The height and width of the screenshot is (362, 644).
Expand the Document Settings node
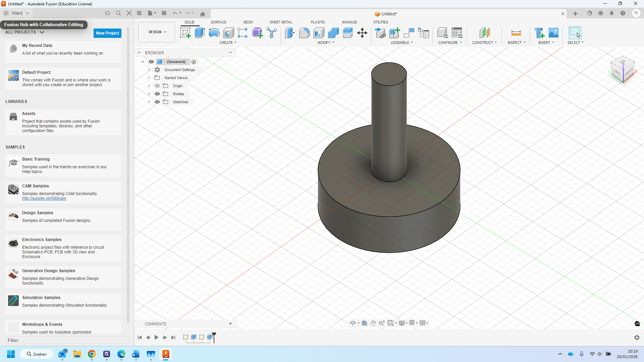tap(149, 70)
